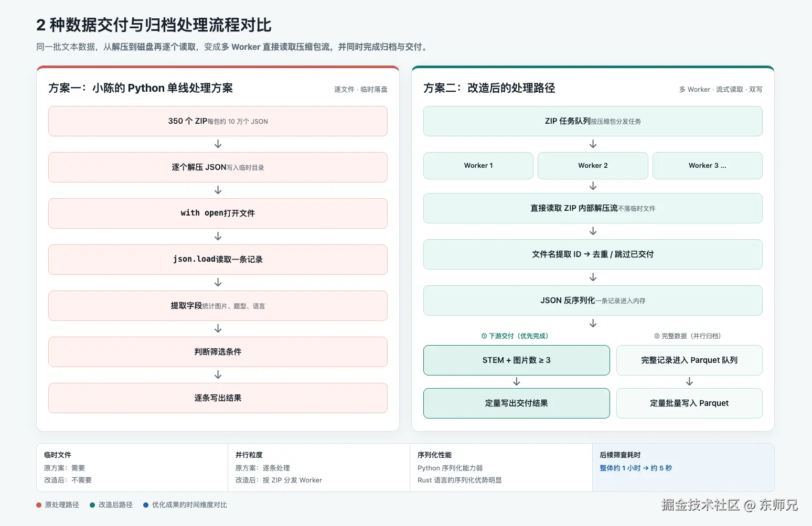Click the blue text "整体约 1 小时 → 约 5 秒"
The image size is (812, 526).
pyautogui.click(x=636, y=468)
